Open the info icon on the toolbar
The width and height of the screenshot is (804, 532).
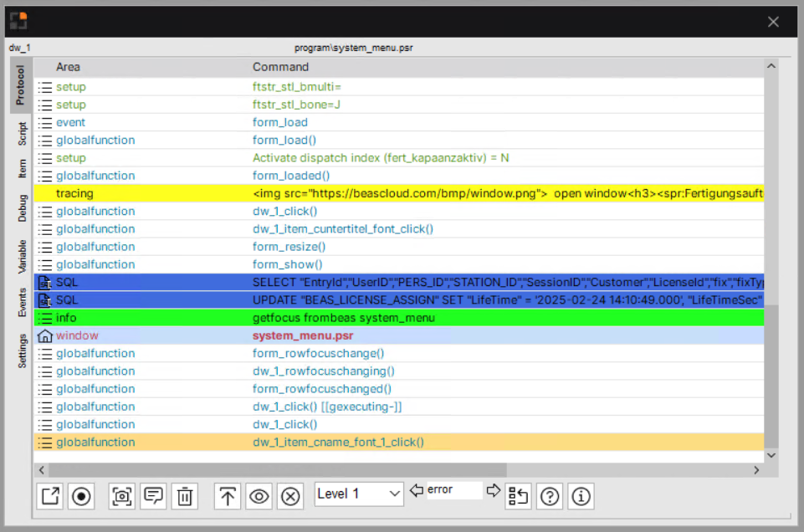581,496
